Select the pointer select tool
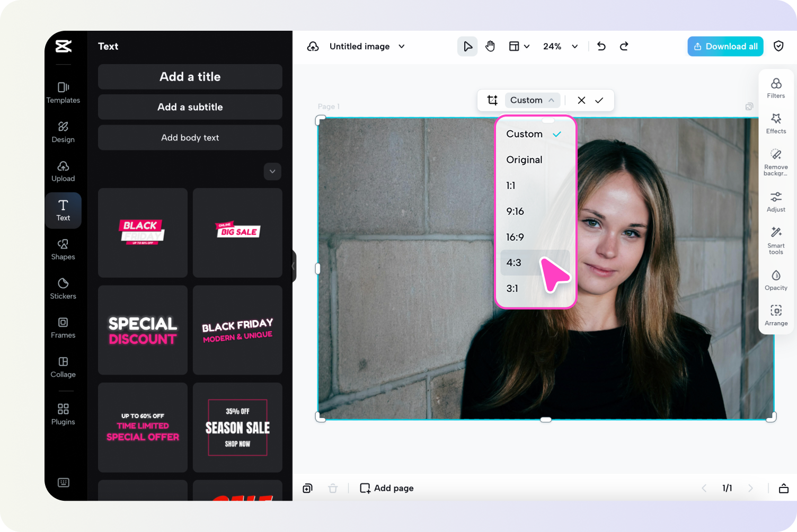Image resolution: width=797 pixels, height=532 pixels. click(x=467, y=47)
